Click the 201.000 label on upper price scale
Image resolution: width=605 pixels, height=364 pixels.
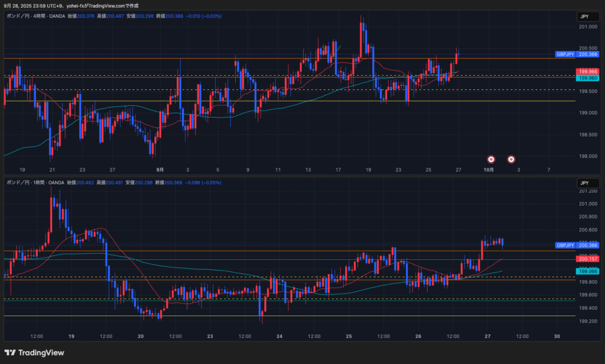pyautogui.click(x=587, y=27)
